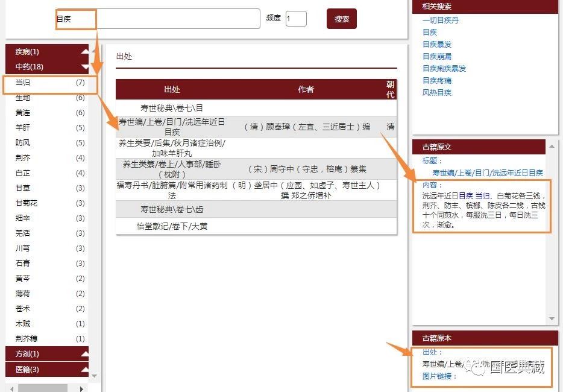Viewport: 563px width, 392px height.
Task: Click 图片链接 in the 古籍原本 panel
Action: (435, 376)
